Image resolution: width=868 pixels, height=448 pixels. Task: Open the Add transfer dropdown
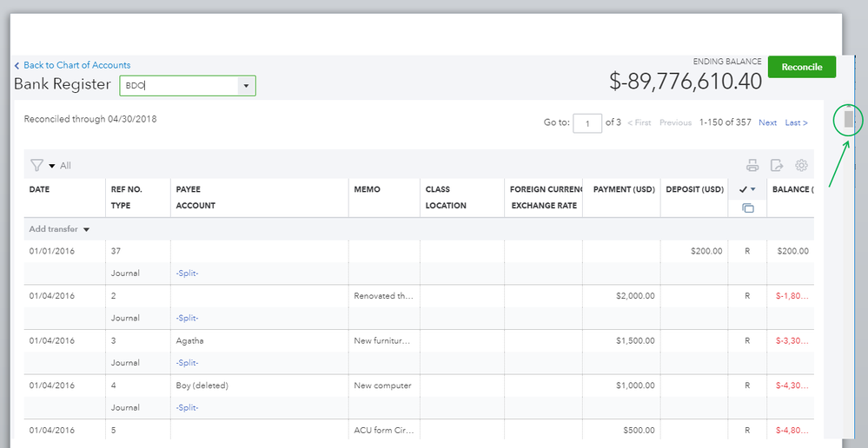(x=60, y=229)
